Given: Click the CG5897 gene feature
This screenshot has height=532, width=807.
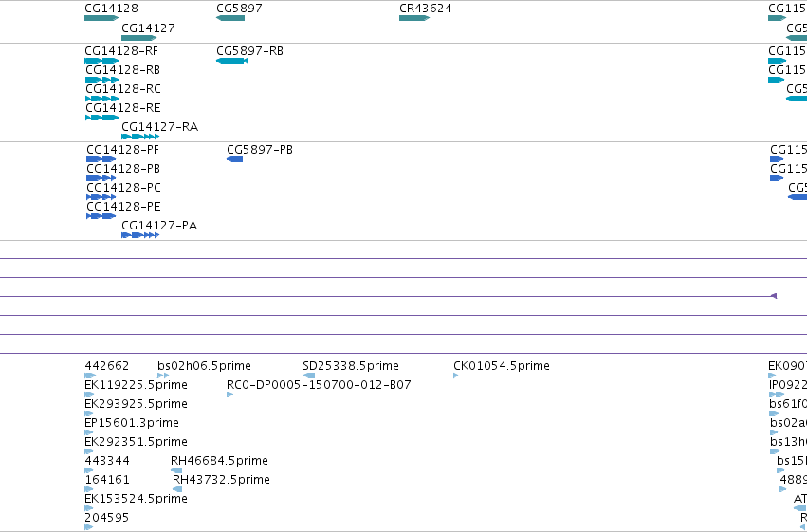Looking at the screenshot, I should point(230,18).
